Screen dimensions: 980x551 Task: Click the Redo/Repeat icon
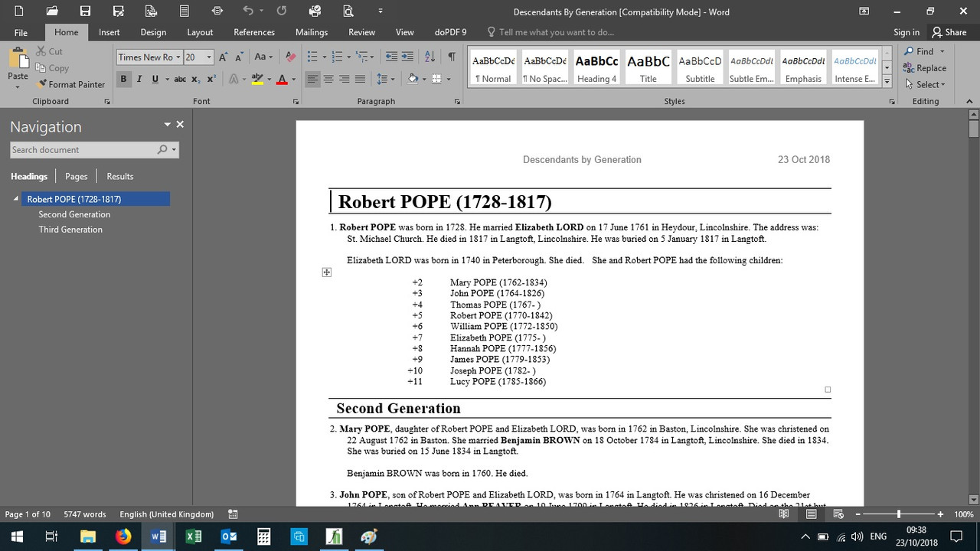coord(281,11)
